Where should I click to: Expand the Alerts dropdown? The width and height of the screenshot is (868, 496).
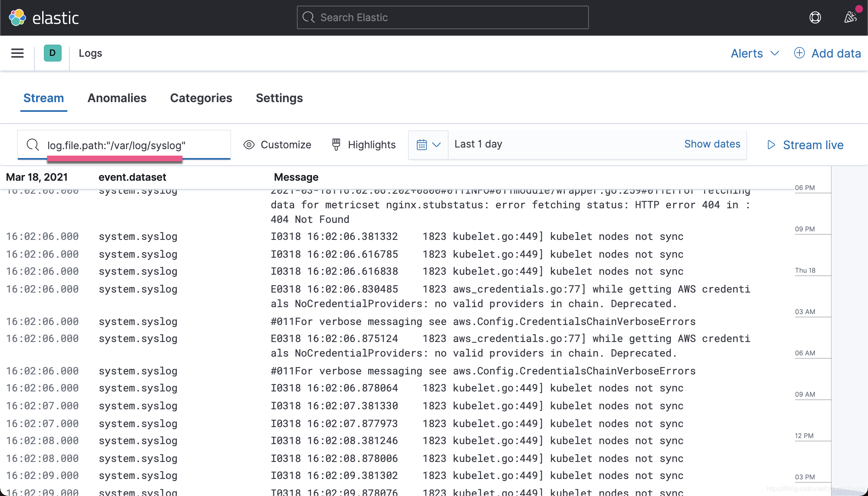point(755,53)
